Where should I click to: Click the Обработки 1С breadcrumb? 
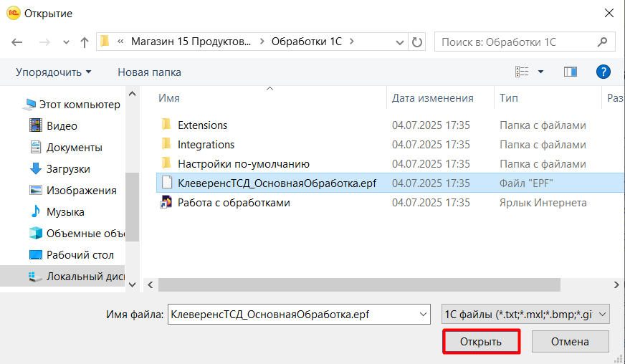pos(307,42)
